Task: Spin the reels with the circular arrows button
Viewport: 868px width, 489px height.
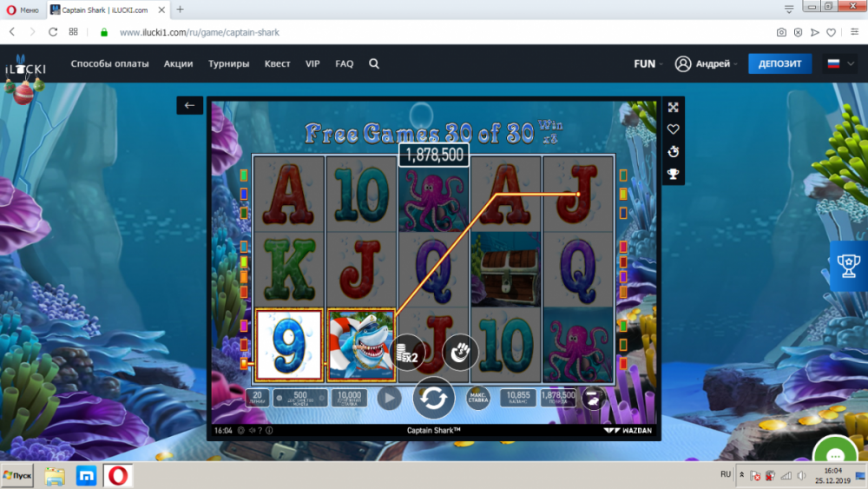Action: (433, 398)
